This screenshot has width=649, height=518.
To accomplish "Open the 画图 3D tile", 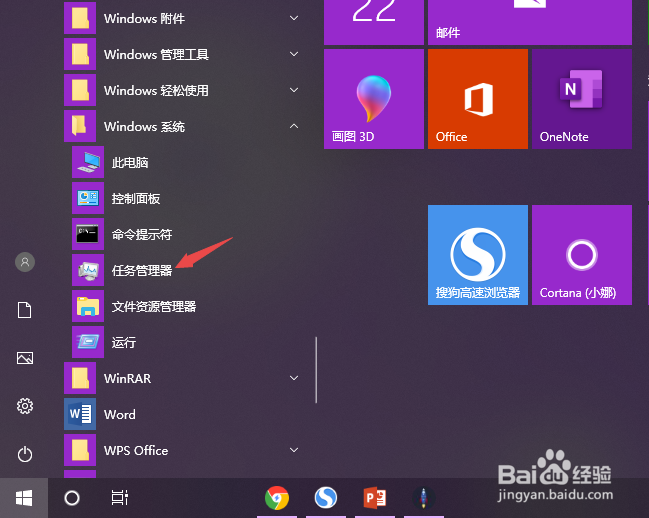I will pyautogui.click(x=374, y=99).
